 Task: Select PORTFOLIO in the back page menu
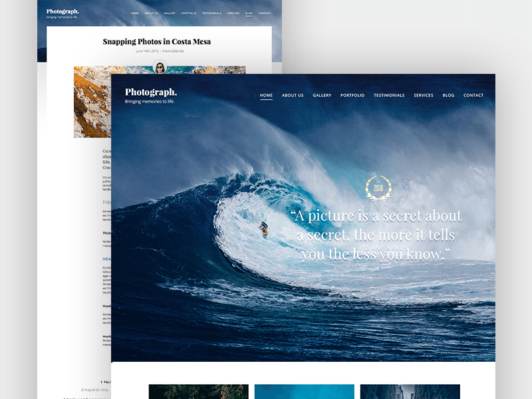coord(189,13)
